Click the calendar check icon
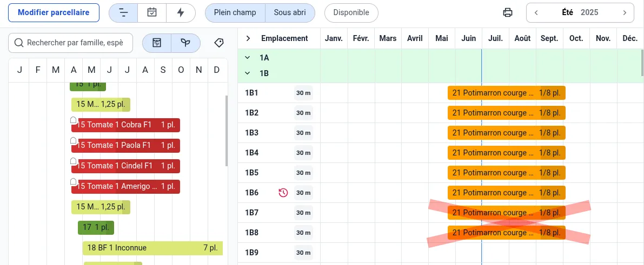The height and width of the screenshot is (265, 644). (x=152, y=13)
